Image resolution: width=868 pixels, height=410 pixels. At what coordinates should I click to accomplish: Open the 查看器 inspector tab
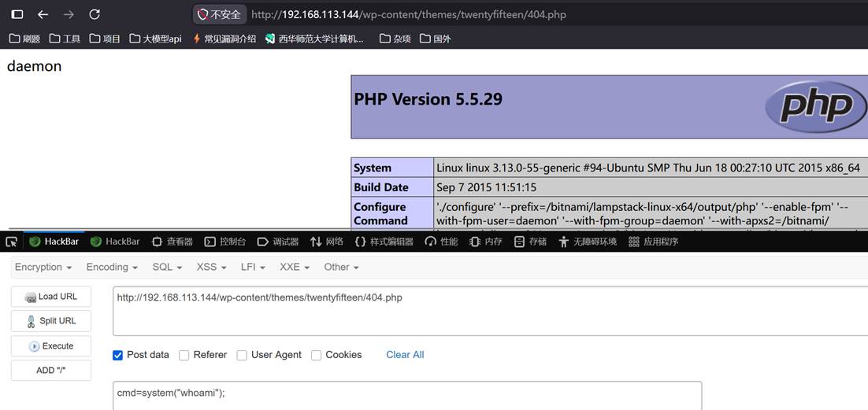click(x=172, y=242)
